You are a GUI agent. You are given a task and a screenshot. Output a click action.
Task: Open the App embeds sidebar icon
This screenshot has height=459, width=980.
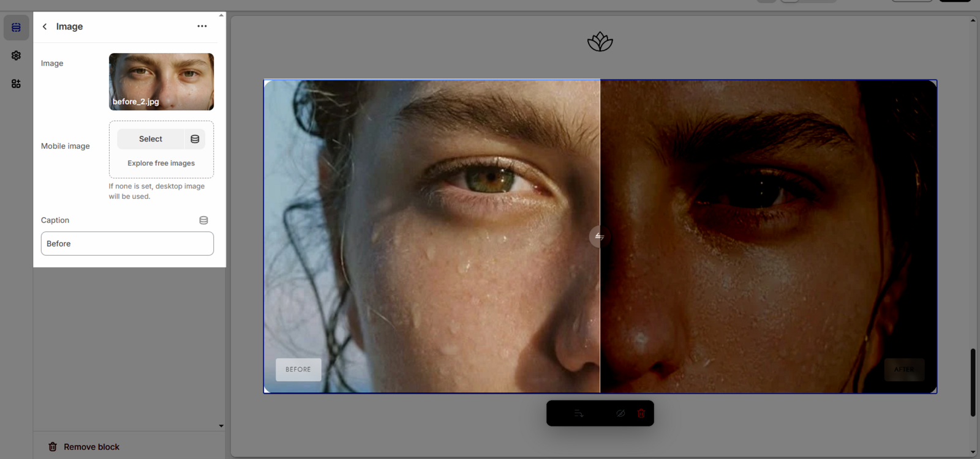click(x=16, y=84)
